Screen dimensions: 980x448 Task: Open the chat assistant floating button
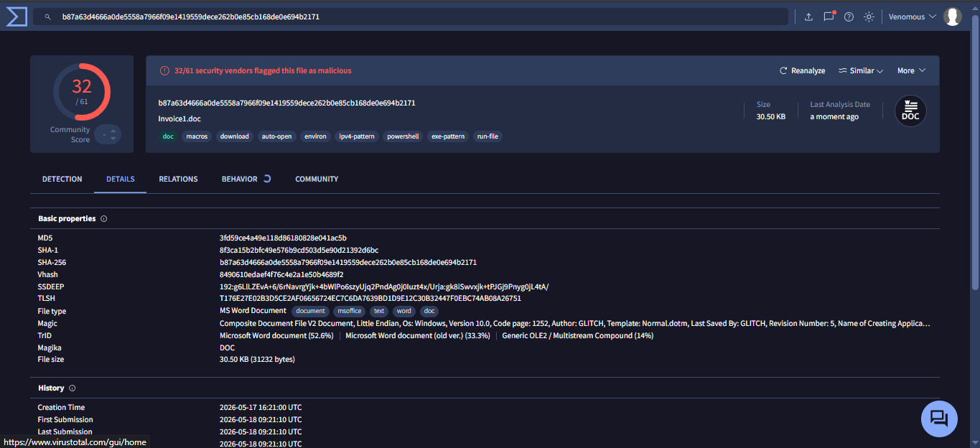939,419
